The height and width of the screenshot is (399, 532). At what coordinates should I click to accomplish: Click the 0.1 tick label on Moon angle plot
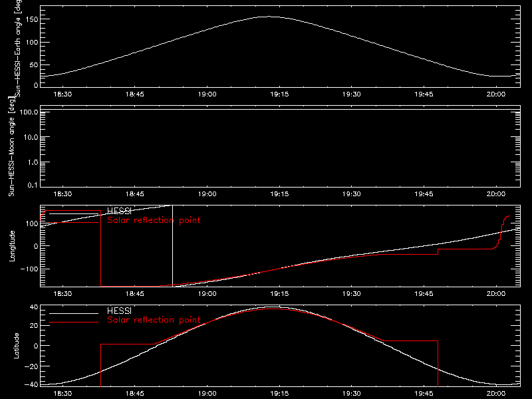coord(32,185)
